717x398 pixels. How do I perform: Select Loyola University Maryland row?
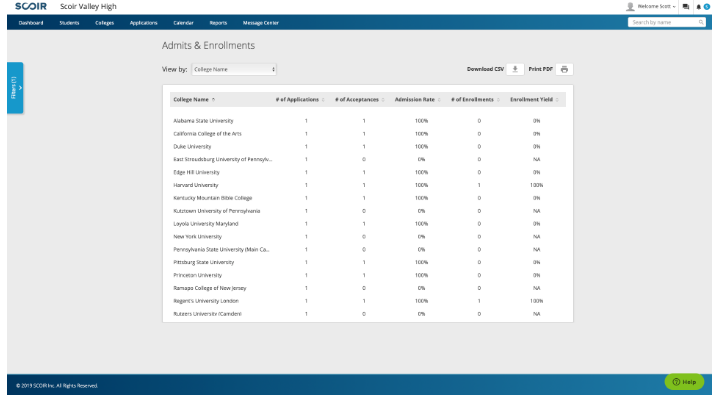pos(368,224)
